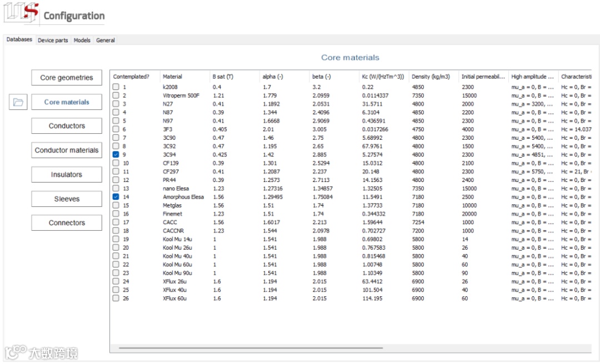Sort by B sat (T) column
600x364 pixels.
(234, 77)
